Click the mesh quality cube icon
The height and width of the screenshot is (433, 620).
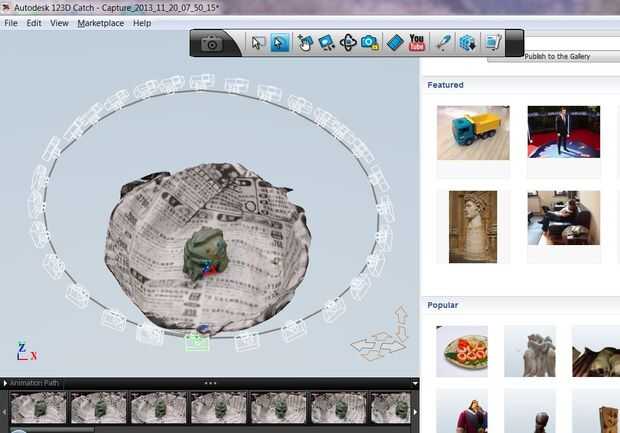[467, 42]
